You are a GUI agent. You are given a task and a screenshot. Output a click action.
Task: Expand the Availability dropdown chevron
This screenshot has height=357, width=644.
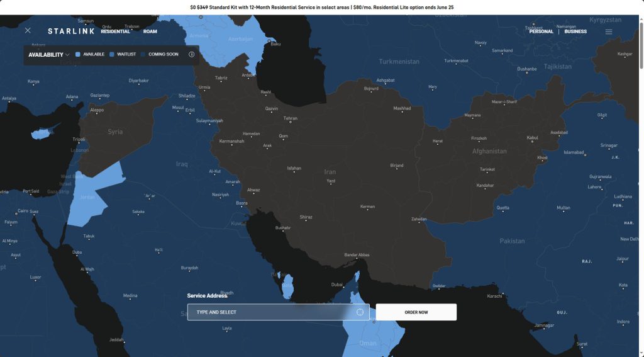click(x=67, y=55)
